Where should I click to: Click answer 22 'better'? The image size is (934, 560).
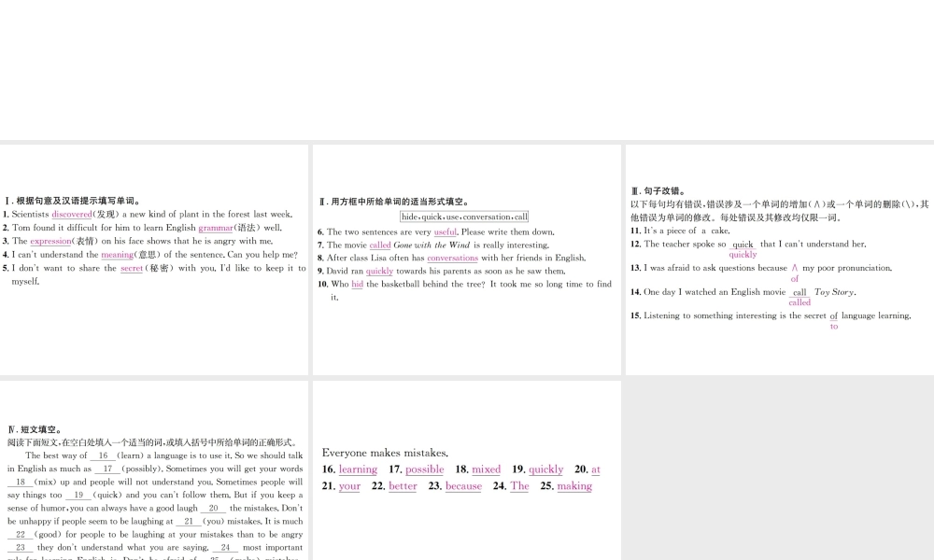[403, 486]
